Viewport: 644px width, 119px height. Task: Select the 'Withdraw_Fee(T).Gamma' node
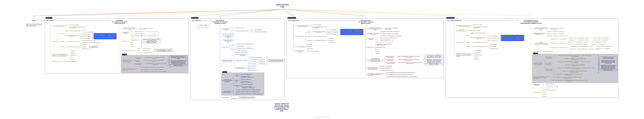252,70
